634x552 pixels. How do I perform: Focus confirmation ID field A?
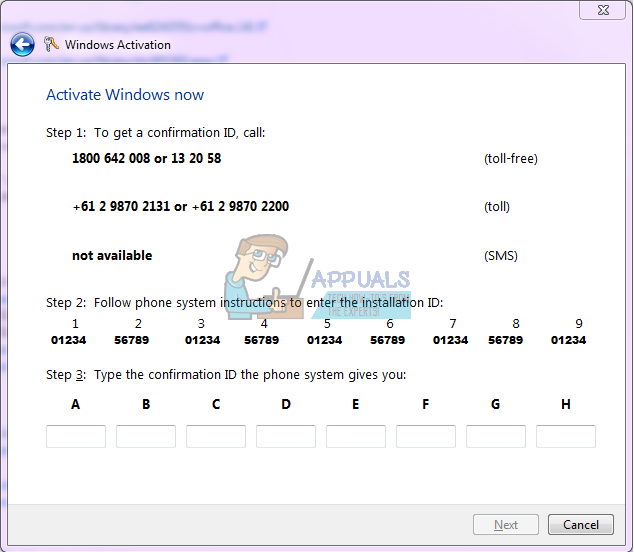coord(76,436)
